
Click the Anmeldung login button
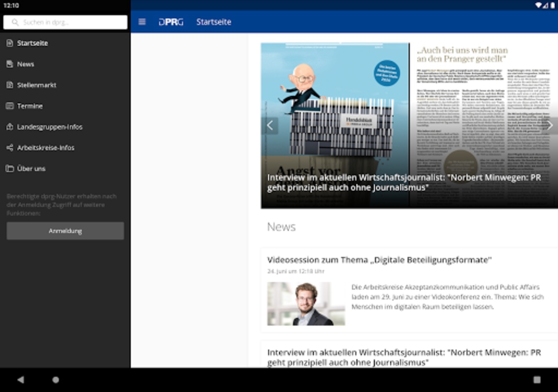coord(65,231)
